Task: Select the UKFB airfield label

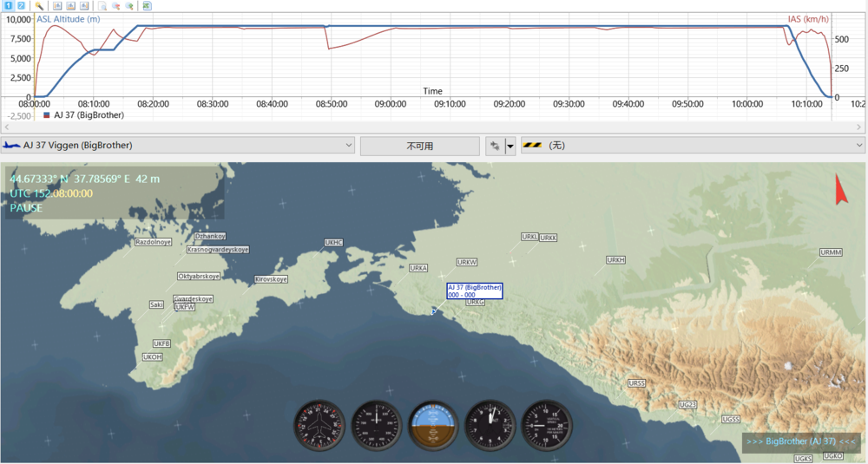Action: tap(161, 343)
